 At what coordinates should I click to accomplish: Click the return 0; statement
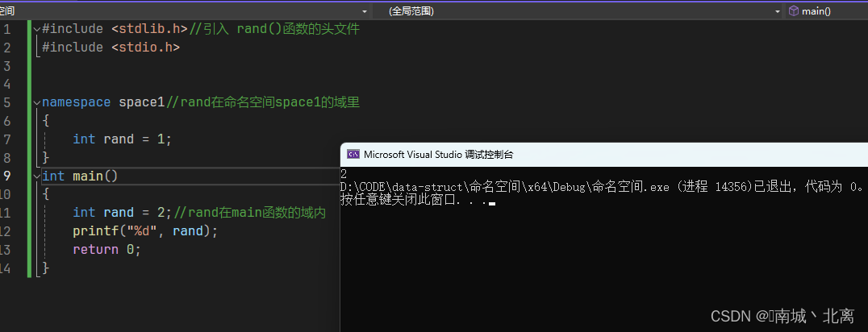(x=106, y=250)
